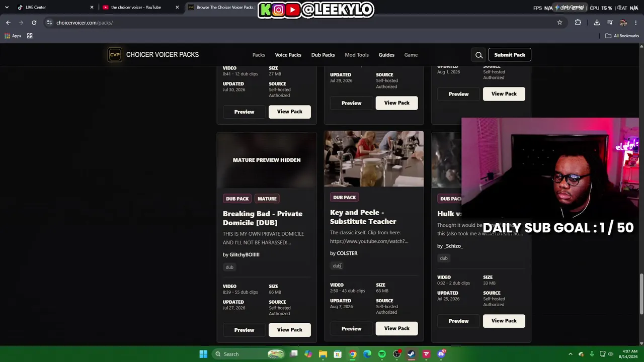Click the CVP logo in site header
Screen dimensions: 644x362
(x=115, y=55)
